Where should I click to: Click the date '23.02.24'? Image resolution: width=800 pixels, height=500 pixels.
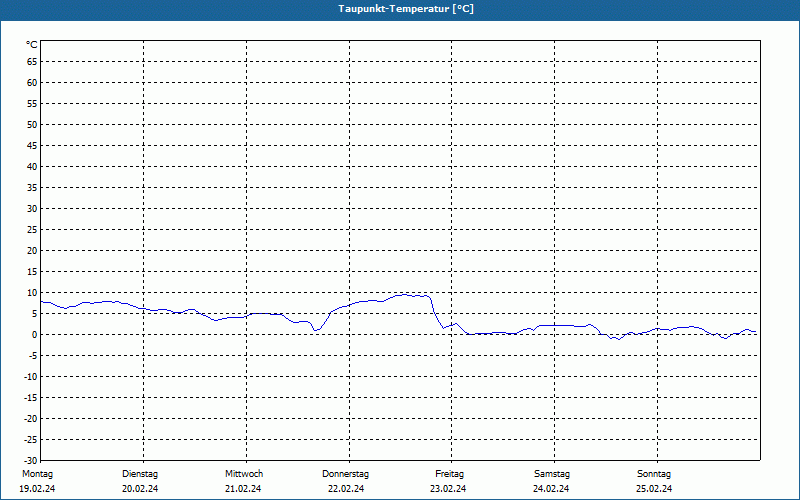pos(448,489)
